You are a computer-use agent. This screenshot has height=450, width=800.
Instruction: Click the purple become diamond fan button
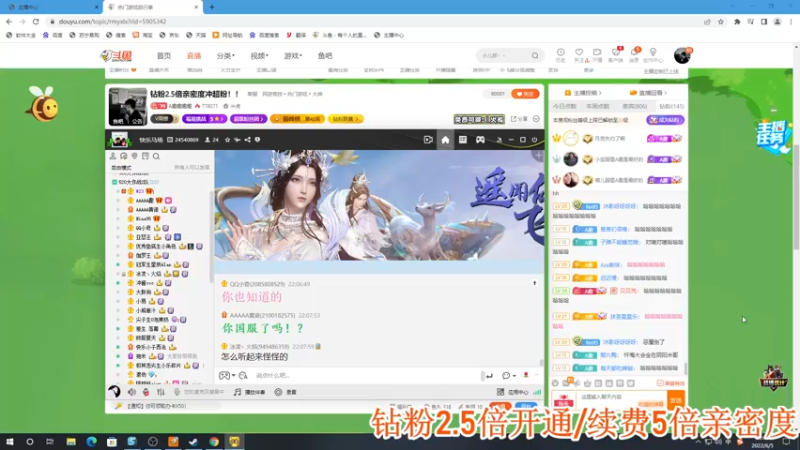(x=665, y=120)
